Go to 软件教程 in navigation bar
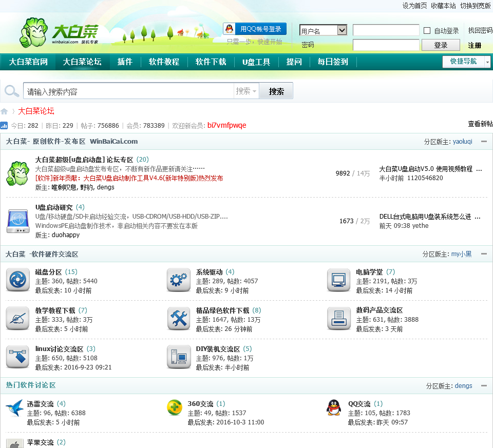 [164, 62]
